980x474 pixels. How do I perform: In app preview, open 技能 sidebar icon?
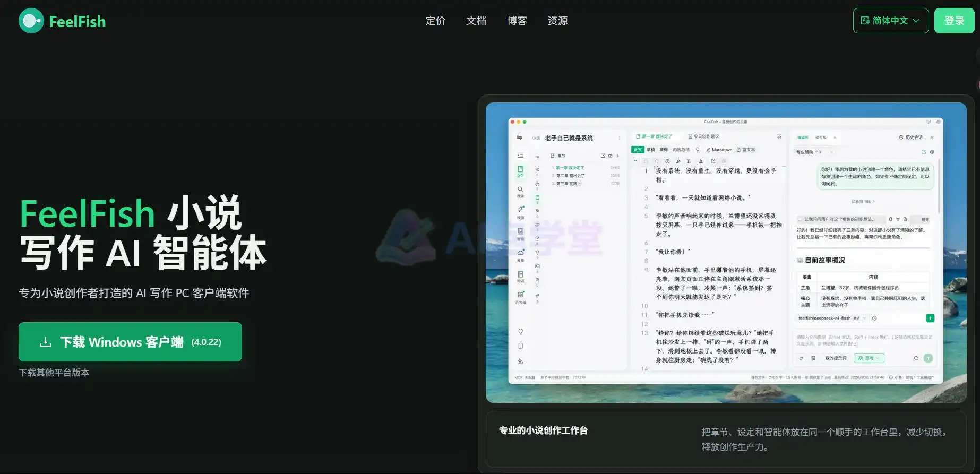click(x=520, y=212)
